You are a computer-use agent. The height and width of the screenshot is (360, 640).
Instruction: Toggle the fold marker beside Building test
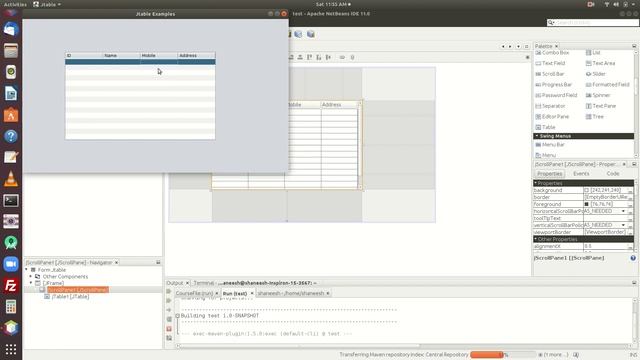pyautogui.click(x=178, y=316)
